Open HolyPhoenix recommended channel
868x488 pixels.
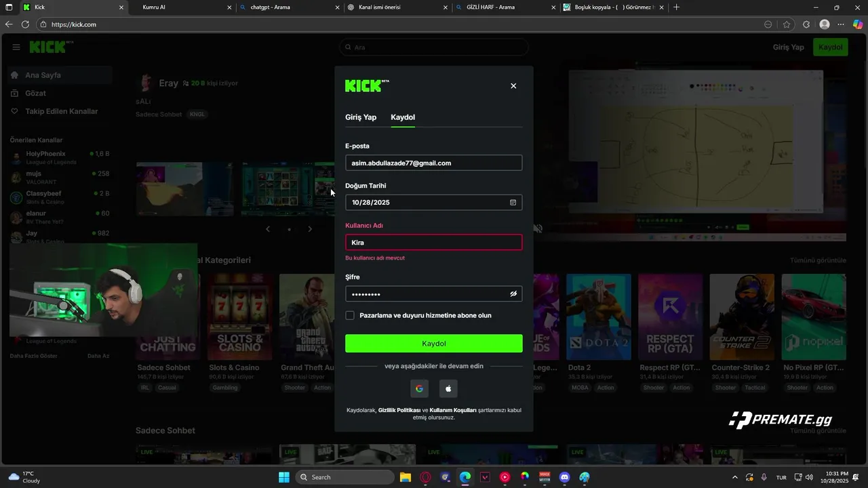coord(60,158)
